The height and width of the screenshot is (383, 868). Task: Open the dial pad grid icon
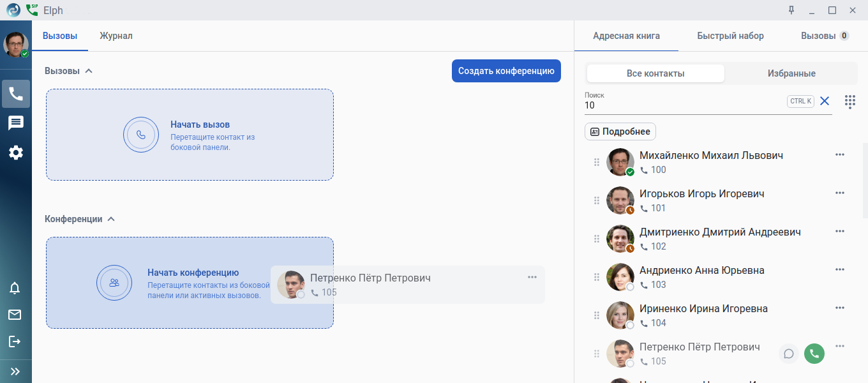849,101
